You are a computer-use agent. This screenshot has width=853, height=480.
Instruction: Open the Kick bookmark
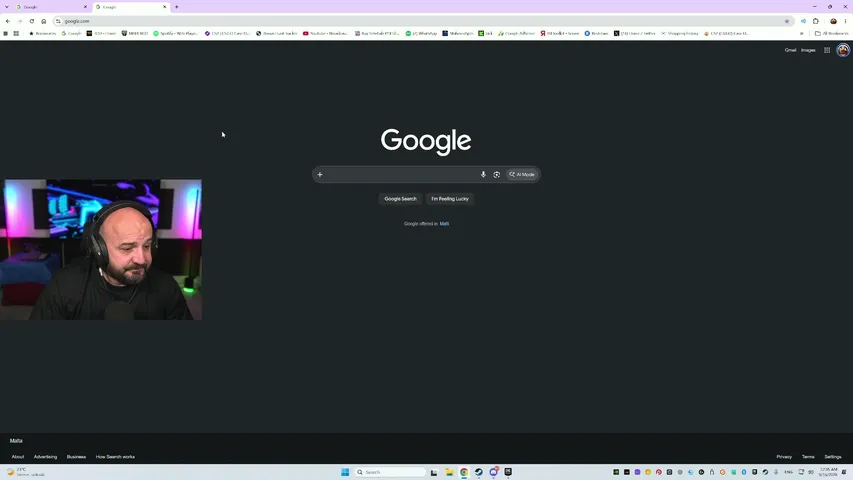(x=485, y=33)
